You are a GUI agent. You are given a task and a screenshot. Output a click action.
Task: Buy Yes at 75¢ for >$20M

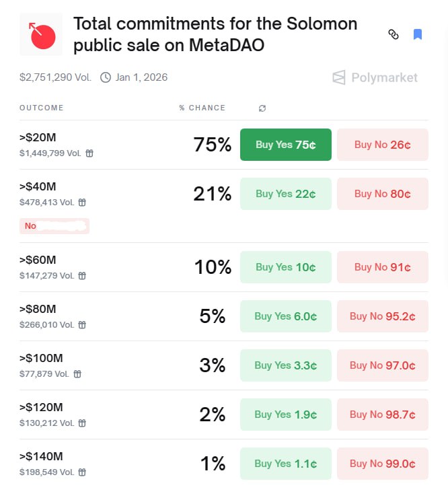pos(286,145)
